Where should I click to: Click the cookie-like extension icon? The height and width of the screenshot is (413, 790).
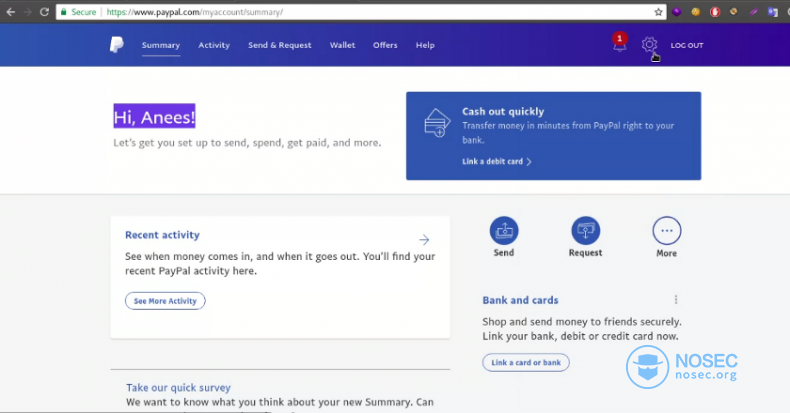(x=696, y=12)
